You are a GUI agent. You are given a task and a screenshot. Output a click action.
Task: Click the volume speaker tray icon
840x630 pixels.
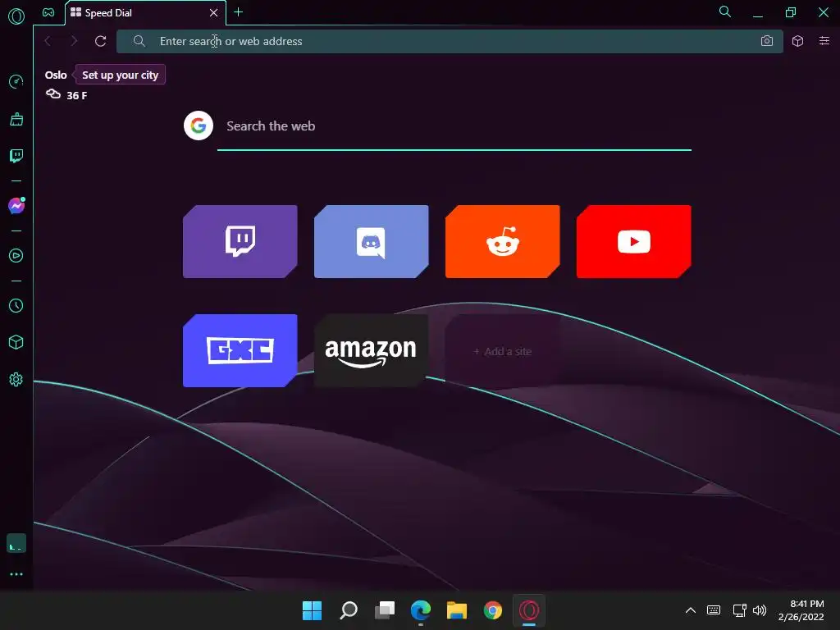point(760,610)
